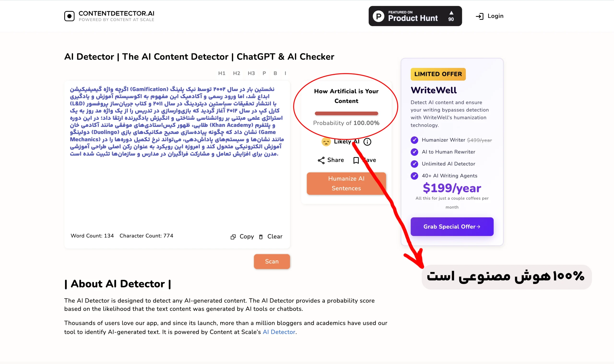
Task: Toggle the AI to Human Rewriter checkmark
Action: 415,152
